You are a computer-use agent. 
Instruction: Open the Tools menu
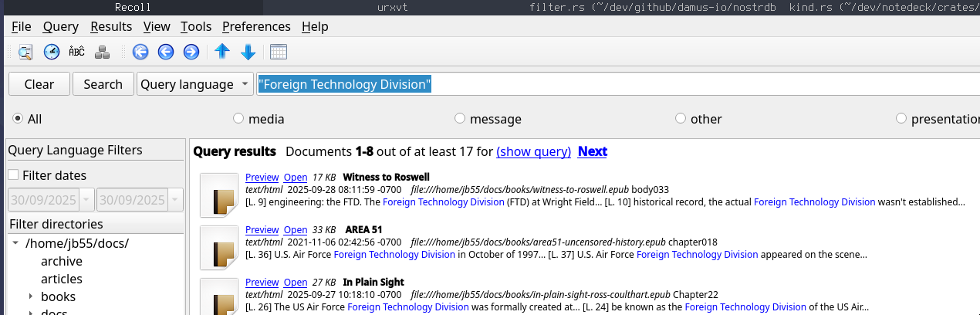click(x=196, y=26)
